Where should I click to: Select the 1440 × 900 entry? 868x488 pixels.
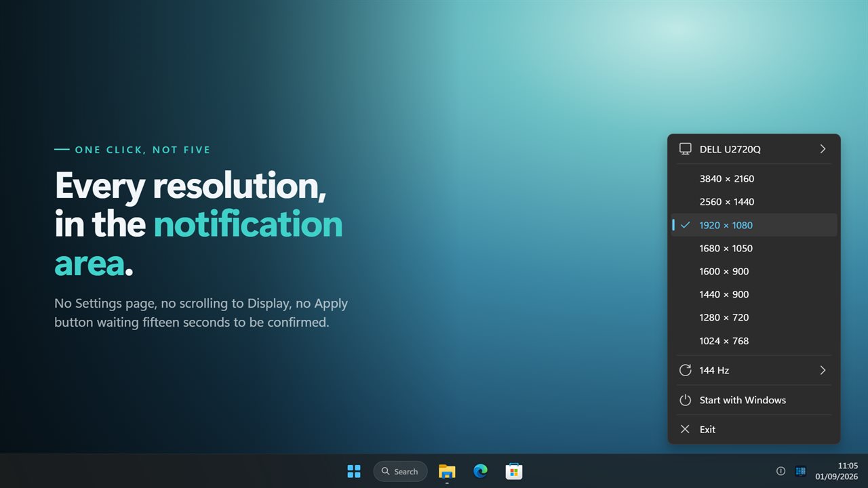(x=753, y=294)
